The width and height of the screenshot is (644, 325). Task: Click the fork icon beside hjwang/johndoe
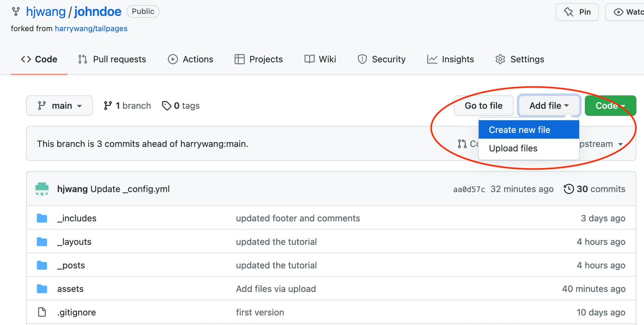(16, 12)
